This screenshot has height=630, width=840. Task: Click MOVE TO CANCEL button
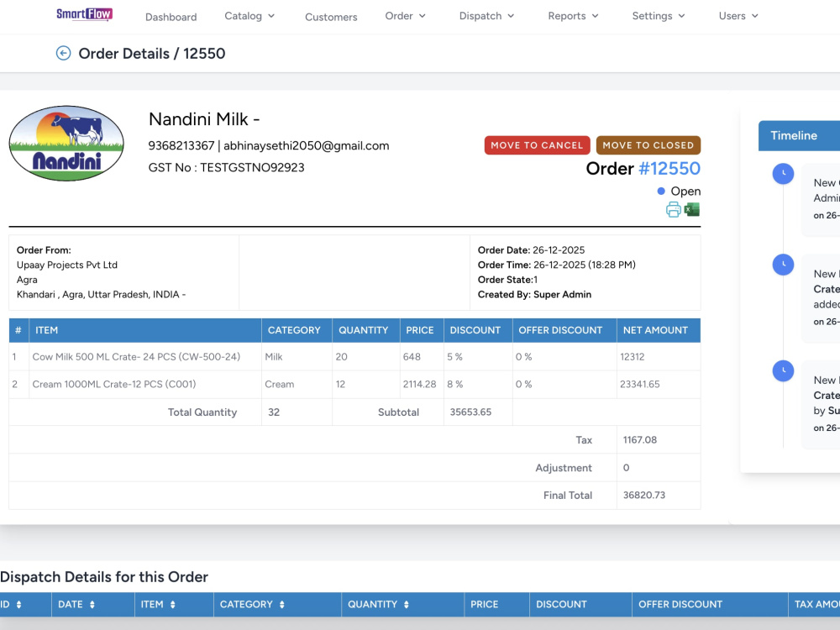pos(537,145)
